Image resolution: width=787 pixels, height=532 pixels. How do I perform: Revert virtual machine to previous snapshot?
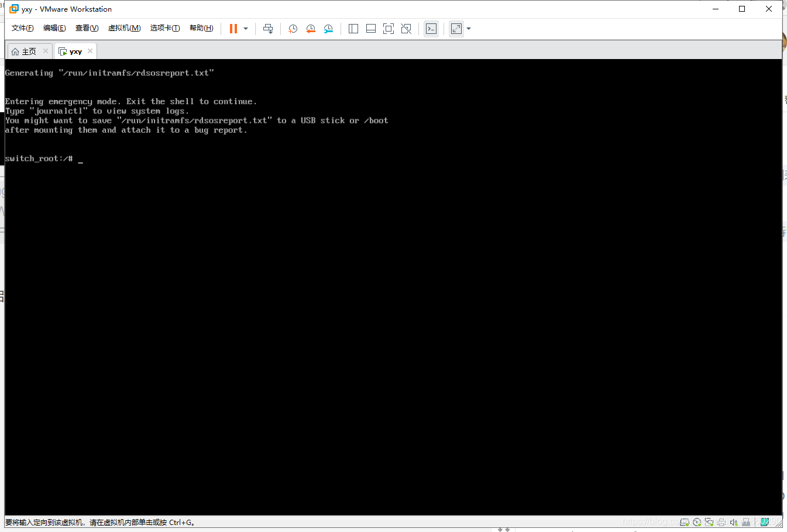(311, 29)
